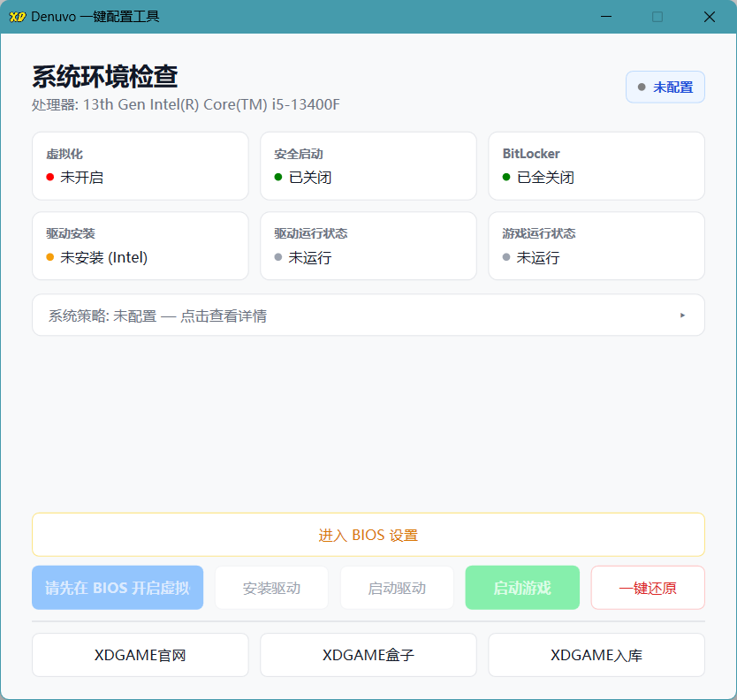
Task: Click 请先在 BIOS 开启虚拟 button
Action: tap(118, 588)
